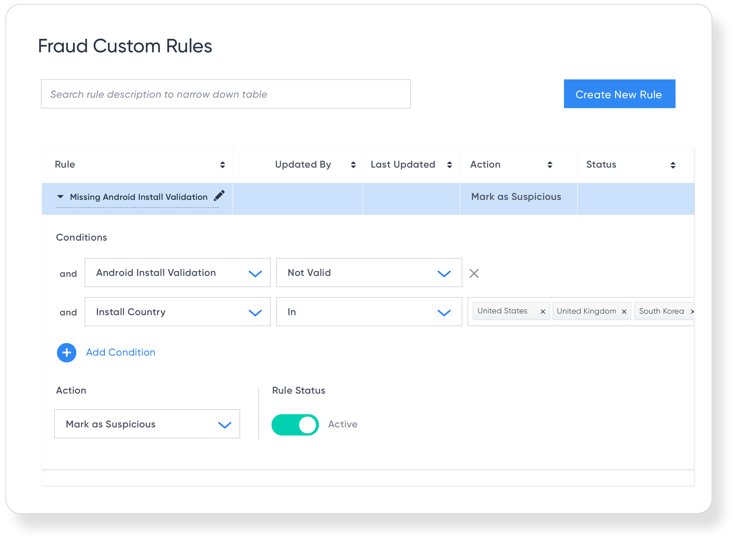The image size is (740, 560).
Task: Click the Fraud Custom Rules page title
Action: 125,45
